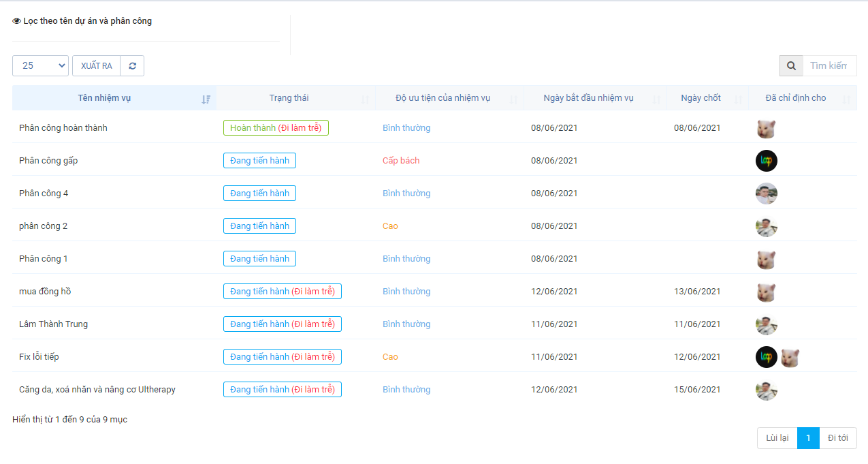Click the Hoàn thành status badge
The height and width of the screenshot is (464, 868).
[x=276, y=128]
